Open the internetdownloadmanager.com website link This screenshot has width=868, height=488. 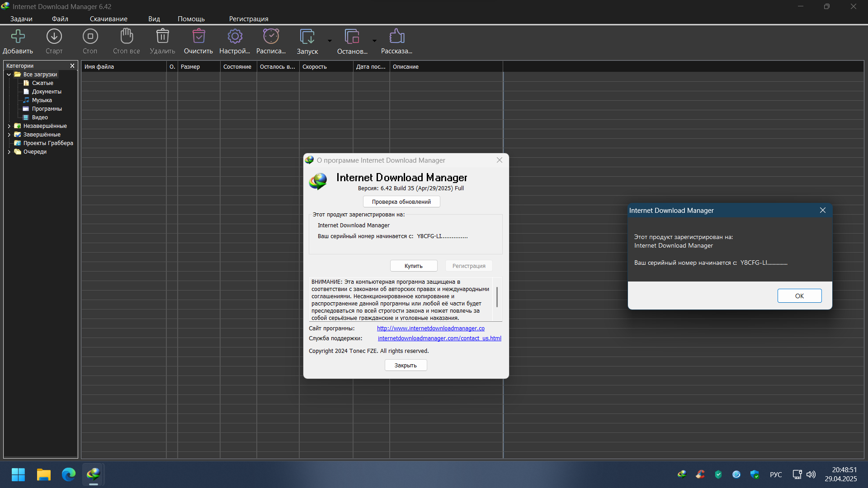pos(431,328)
